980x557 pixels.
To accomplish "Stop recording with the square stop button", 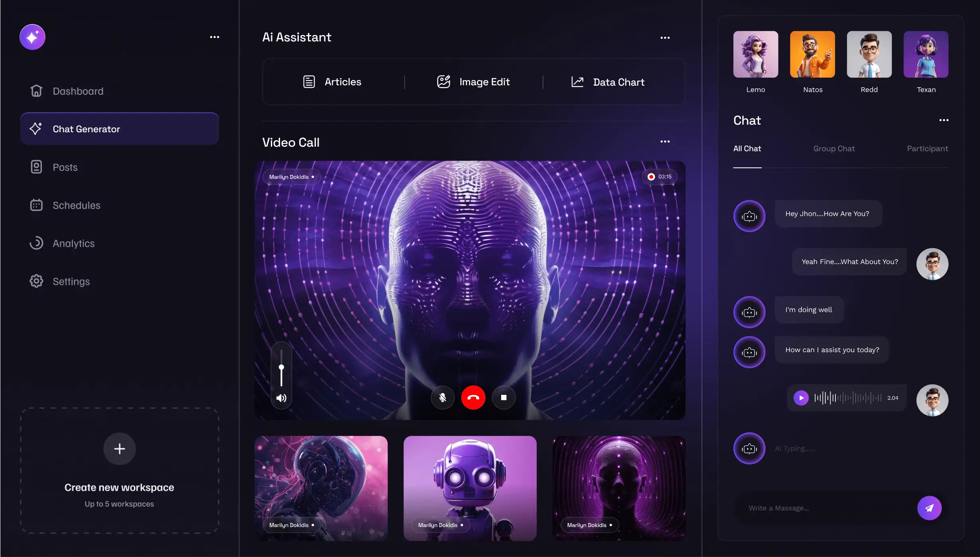I will pyautogui.click(x=504, y=398).
